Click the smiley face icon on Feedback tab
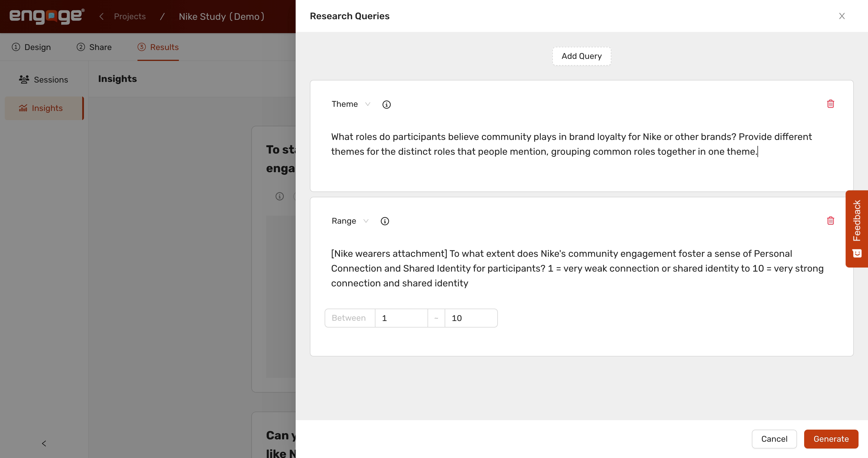The height and width of the screenshot is (458, 868). [x=857, y=254]
